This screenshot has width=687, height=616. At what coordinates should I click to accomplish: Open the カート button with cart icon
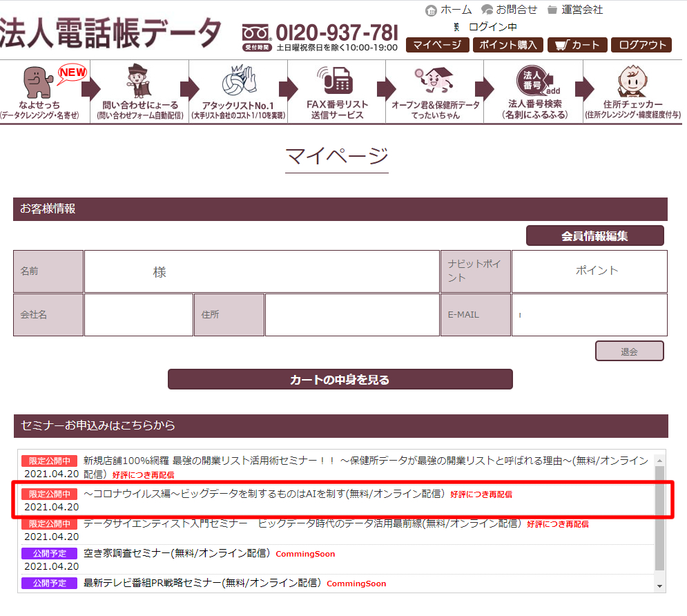(x=577, y=45)
